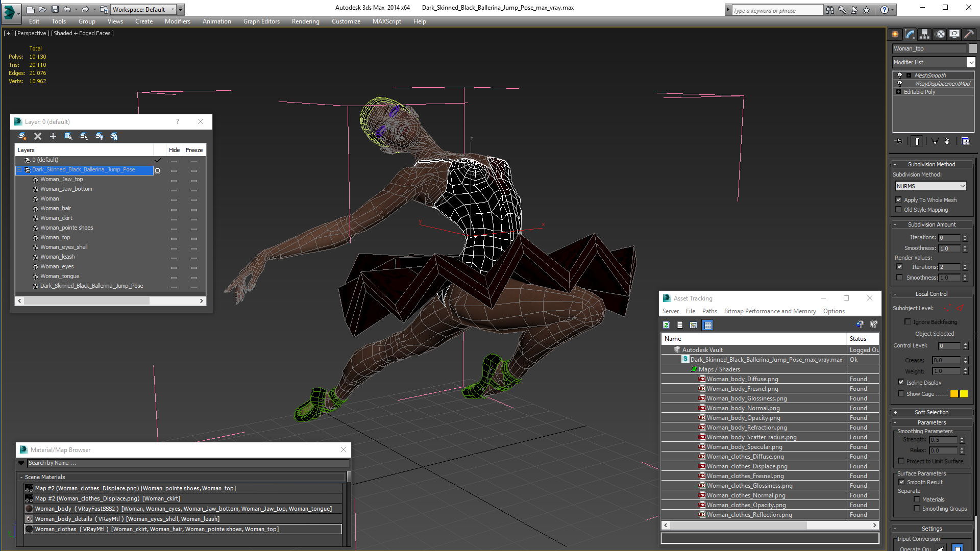The height and width of the screenshot is (551, 980).
Task: Click the Perspective viewport label
Action: point(32,33)
